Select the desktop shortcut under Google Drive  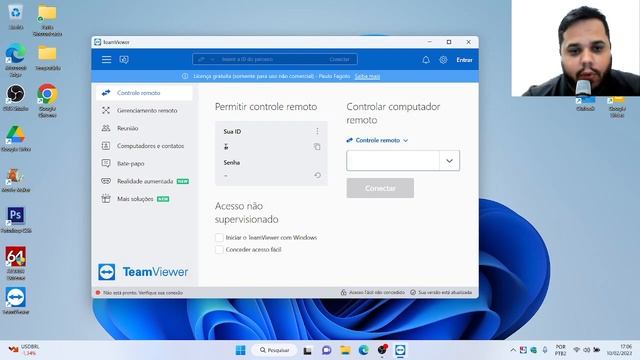pyautogui.click(x=16, y=180)
